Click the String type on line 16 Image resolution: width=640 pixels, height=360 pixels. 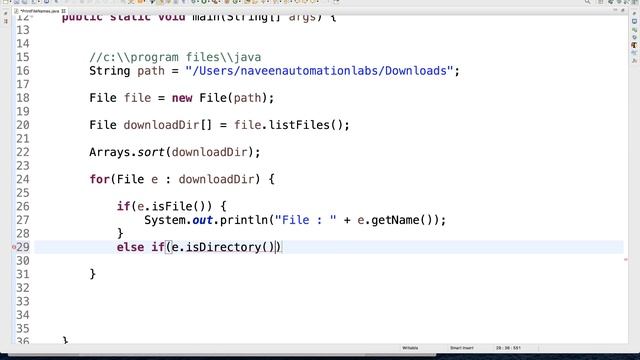point(109,71)
